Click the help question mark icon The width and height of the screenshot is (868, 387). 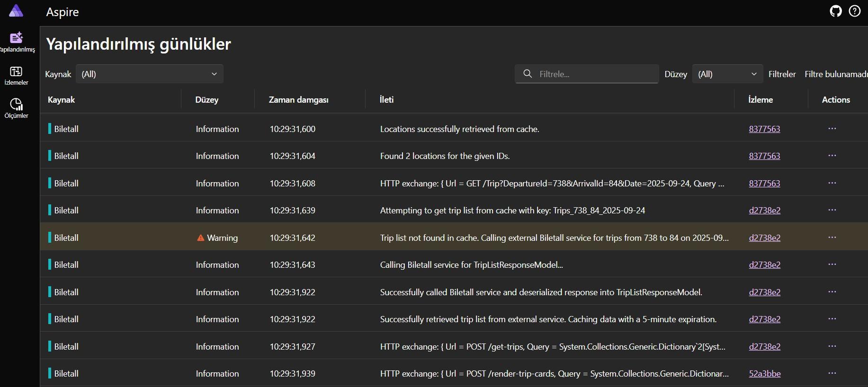point(855,11)
